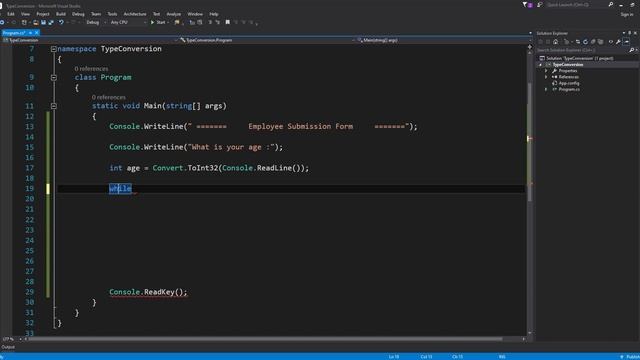The width and height of the screenshot is (640, 360).
Task: Open the Debug configuration dropdown
Action: pyautogui.click(x=96, y=22)
